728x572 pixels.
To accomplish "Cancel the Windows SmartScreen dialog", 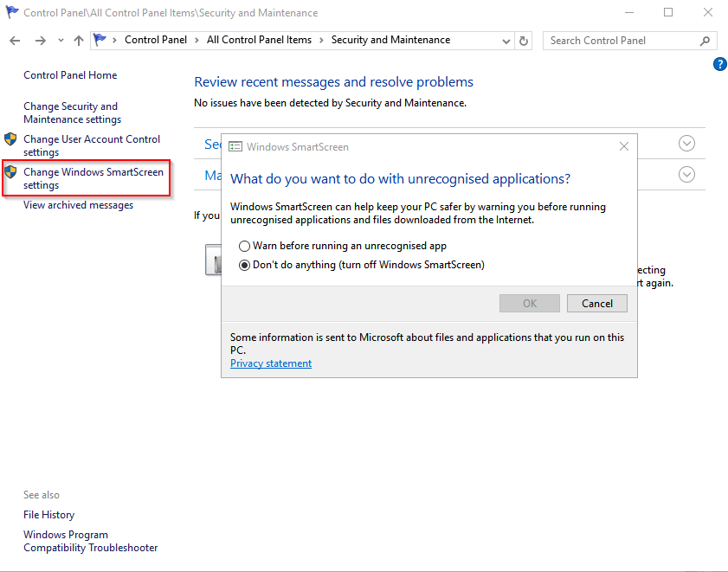I will (597, 303).
